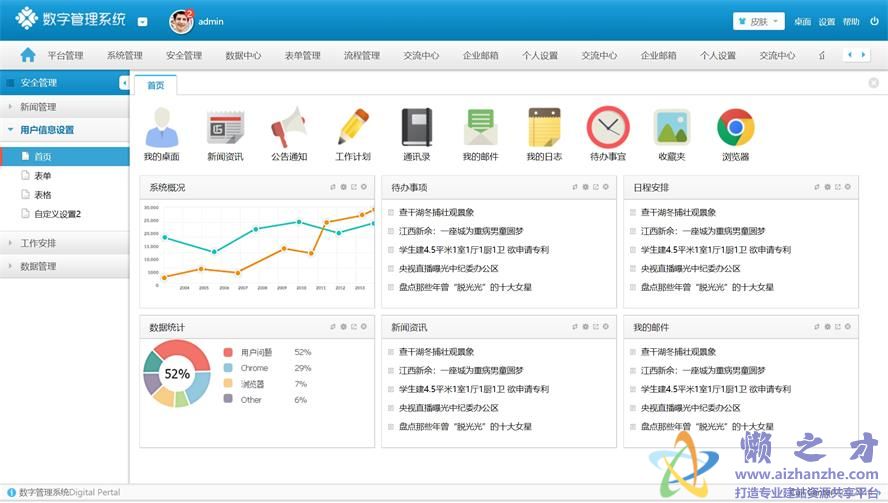
Task: Click the purple Other legend swatch
Action: (x=228, y=399)
